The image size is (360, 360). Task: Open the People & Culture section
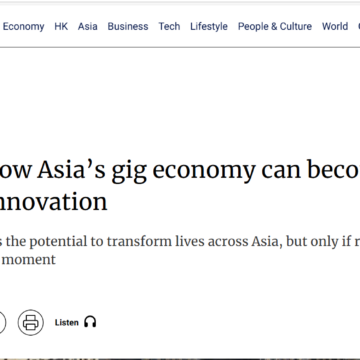pos(275,26)
